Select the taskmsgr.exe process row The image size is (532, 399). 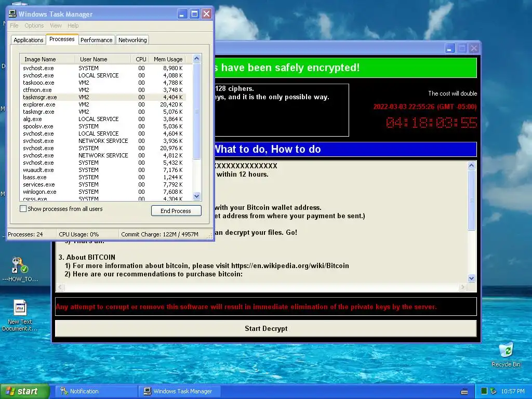(103, 97)
